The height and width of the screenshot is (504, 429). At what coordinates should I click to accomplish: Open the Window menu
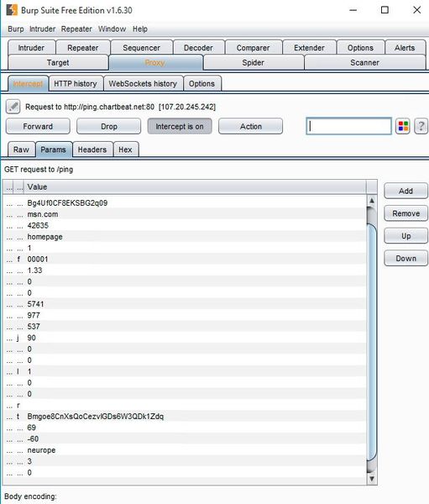112,29
